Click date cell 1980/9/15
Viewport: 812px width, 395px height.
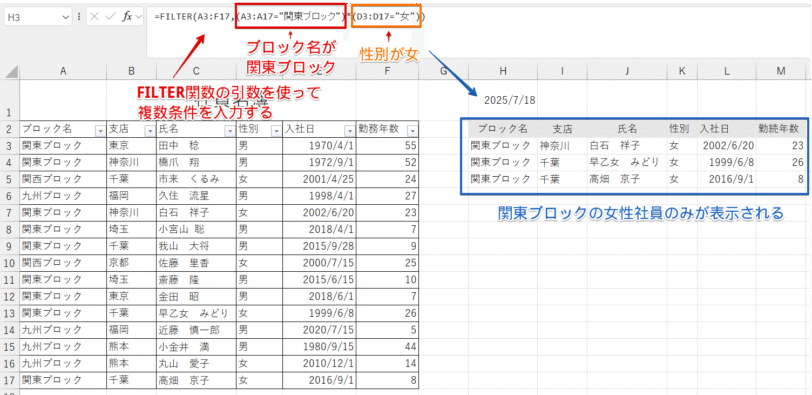coord(319,346)
